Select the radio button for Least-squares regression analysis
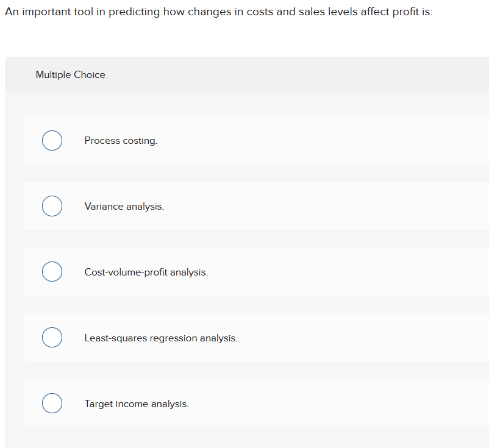This screenshot has height=448, width=489. pyautogui.click(x=52, y=337)
